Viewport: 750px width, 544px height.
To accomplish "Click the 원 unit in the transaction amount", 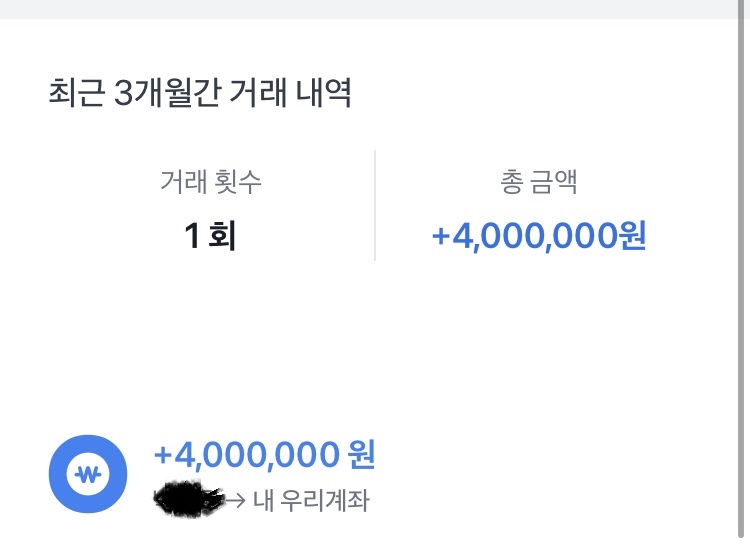I will 360,455.
